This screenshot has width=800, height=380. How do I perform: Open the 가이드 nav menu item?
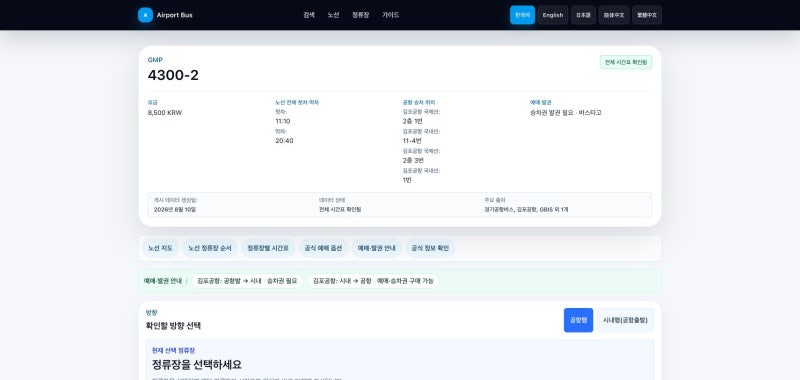(390, 15)
